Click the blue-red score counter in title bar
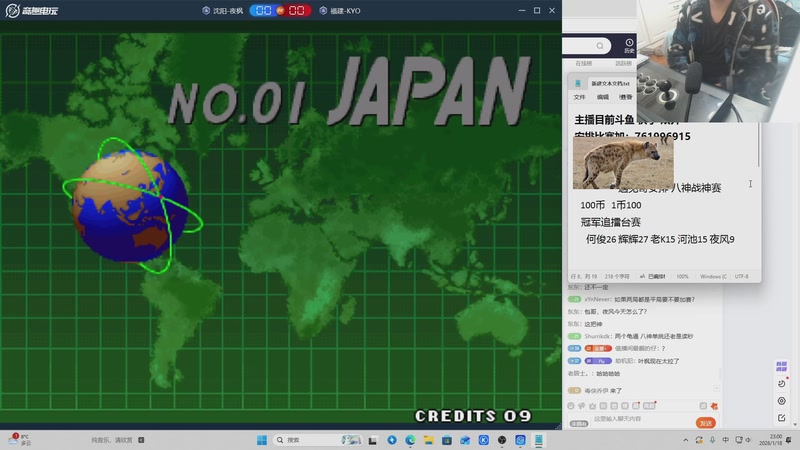The width and height of the screenshot is (800, 450). click(280, 10)
